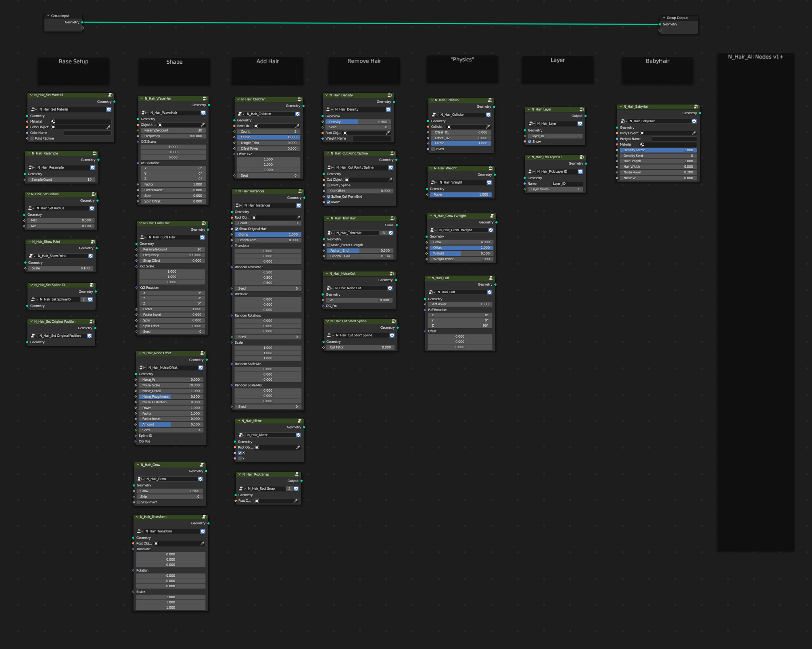
Task: Adjust Power slider in N_Hair_Weight node
Action: [461, 194]
